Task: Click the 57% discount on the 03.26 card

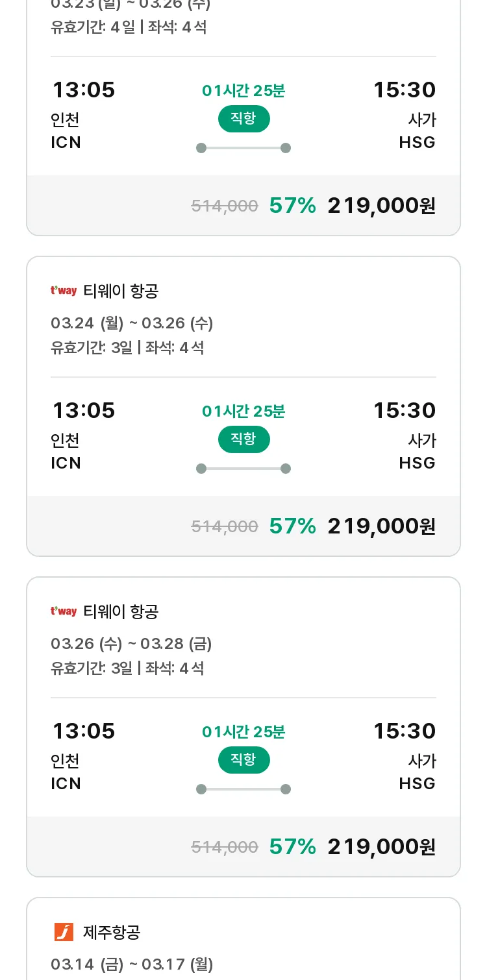Action: point(292,847)
